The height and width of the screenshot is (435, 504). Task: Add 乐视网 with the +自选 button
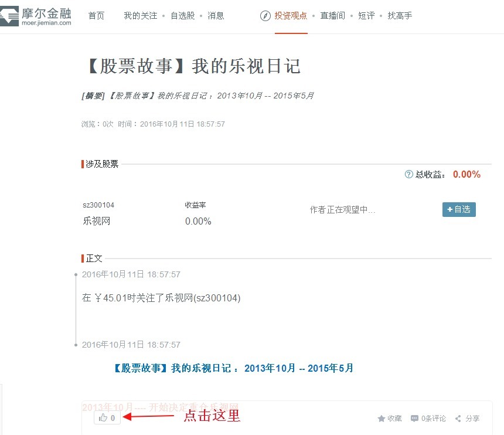(459, 209)
